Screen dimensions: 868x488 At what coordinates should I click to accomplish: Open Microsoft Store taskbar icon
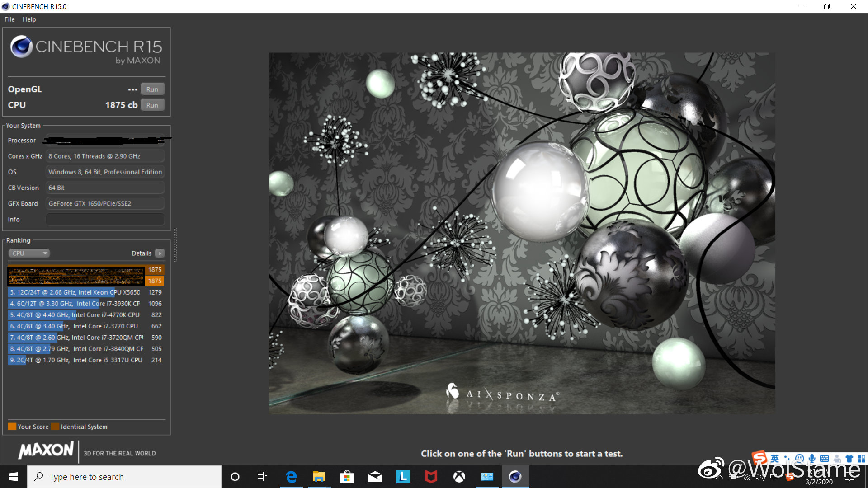[347, 477]
